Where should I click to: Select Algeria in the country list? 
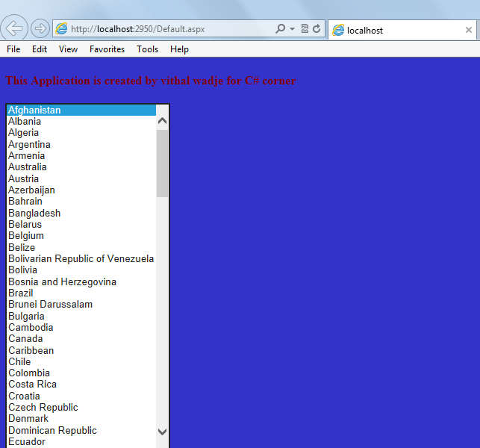tap(81, 133)
